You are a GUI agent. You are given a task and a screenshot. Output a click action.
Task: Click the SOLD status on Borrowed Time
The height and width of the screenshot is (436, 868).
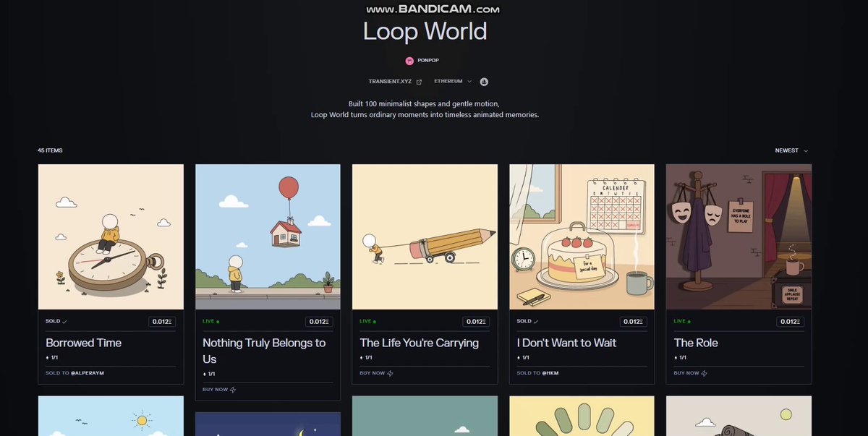point(56,321)
